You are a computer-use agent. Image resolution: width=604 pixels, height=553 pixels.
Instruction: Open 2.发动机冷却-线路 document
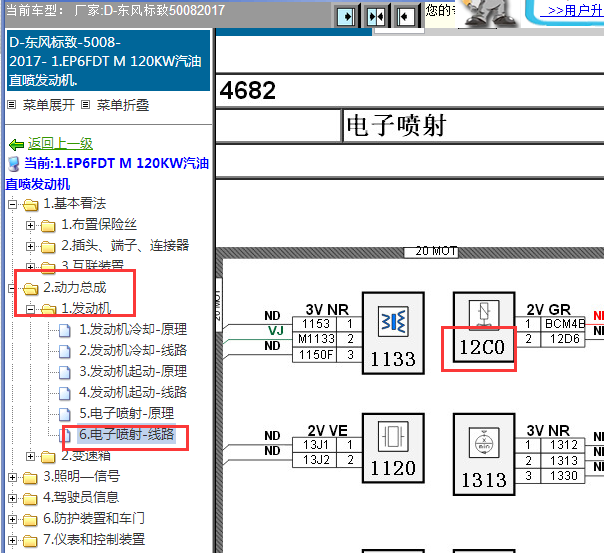[x=133, y=350]
